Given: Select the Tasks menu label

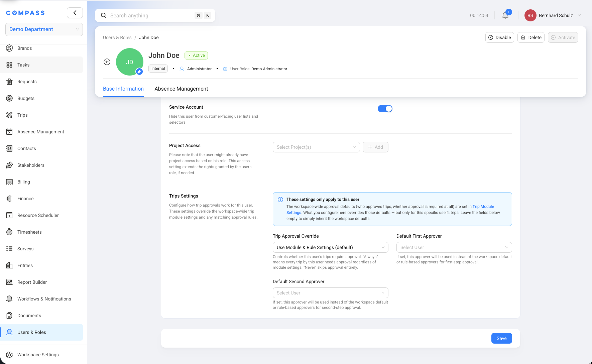Looking at the screenshot, I should pyautogui.click(x=23, y=65).
